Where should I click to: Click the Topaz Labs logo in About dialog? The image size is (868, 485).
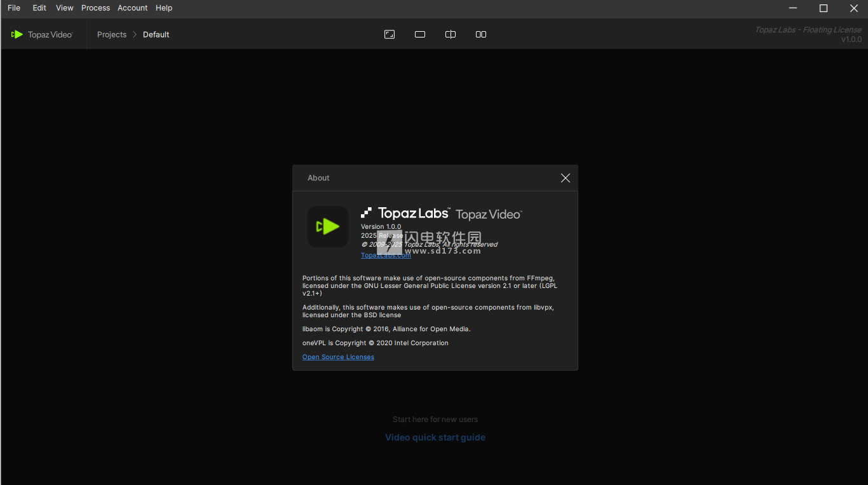pos(405,214)
